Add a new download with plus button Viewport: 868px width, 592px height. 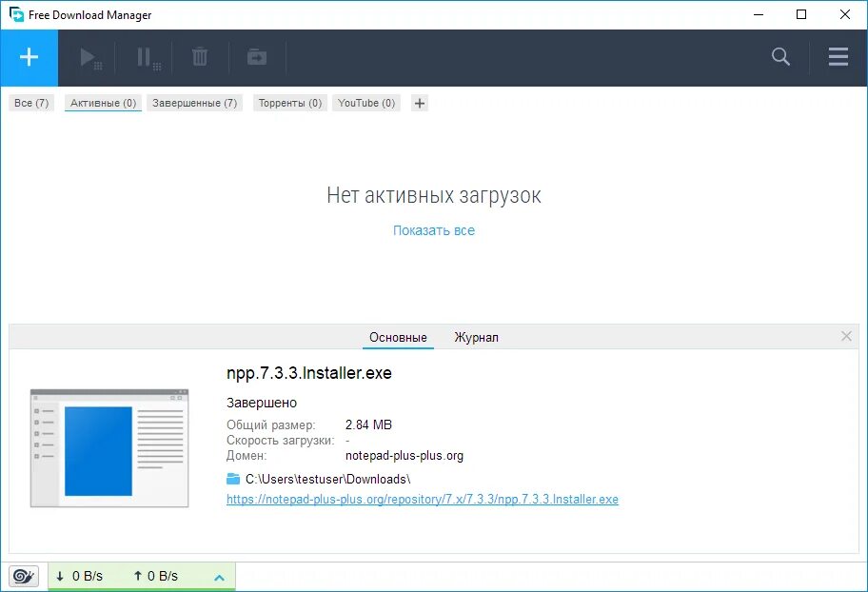coord(29,58)
